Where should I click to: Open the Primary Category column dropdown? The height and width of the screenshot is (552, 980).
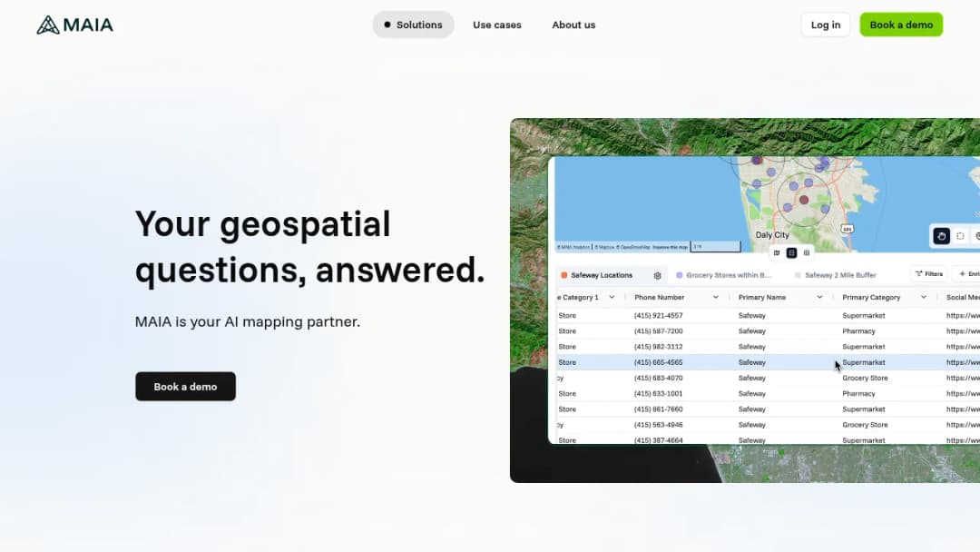point(923,298)
